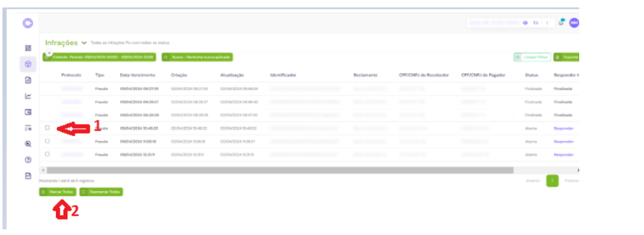Click the horizontal scrollbar thumb under the table

point(280,170)
